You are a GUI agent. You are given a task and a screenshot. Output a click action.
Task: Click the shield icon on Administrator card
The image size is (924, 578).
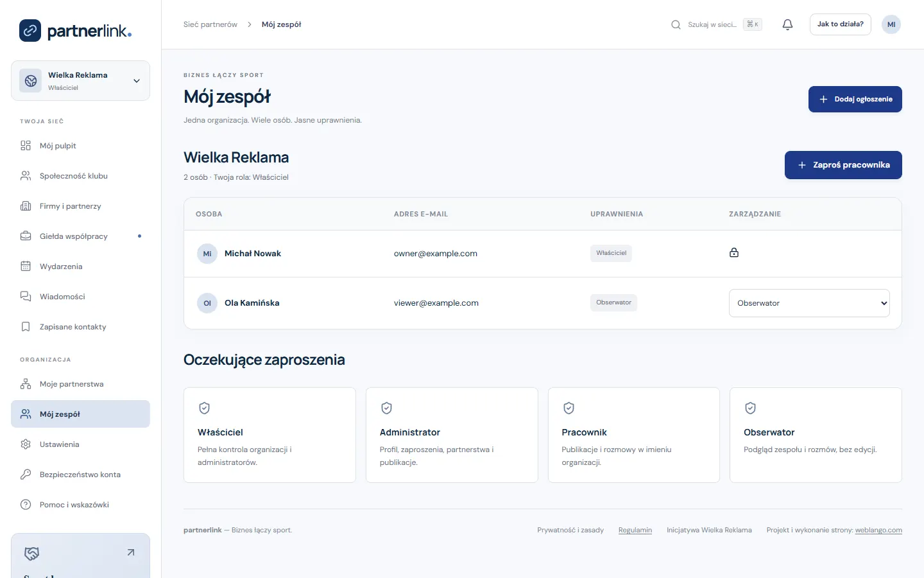coord(386,408)
